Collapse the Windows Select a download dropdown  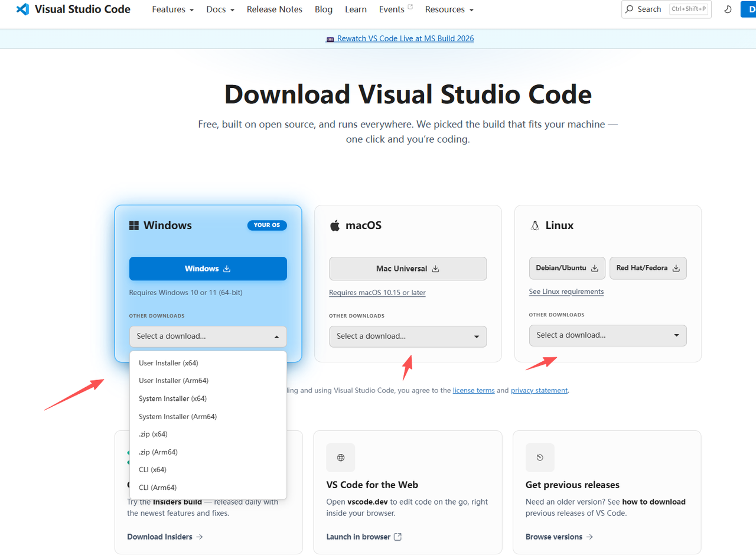point(208,336)
